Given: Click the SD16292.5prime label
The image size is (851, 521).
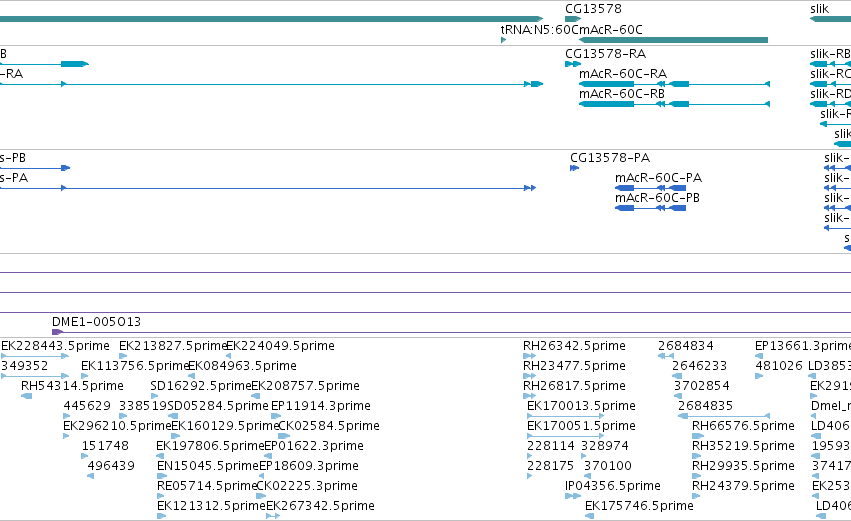Looking at the screenshot, I should [201, 386].
